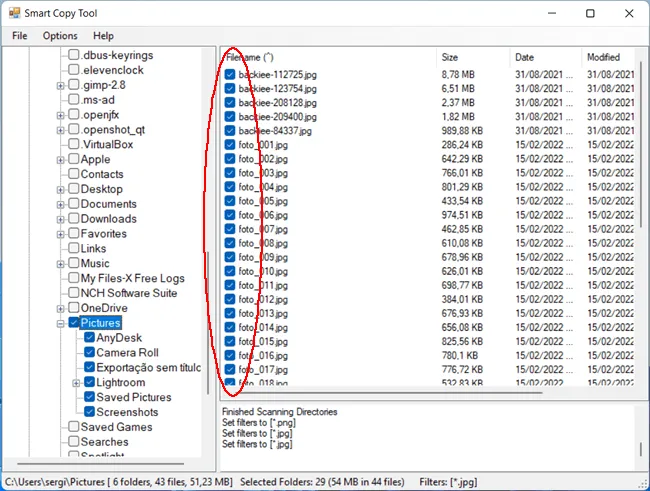The width and height of the screenshot is (650, 491).
Task: Uncheck the Camera Roll subfolder checkbox
Action: coord(89,352)
